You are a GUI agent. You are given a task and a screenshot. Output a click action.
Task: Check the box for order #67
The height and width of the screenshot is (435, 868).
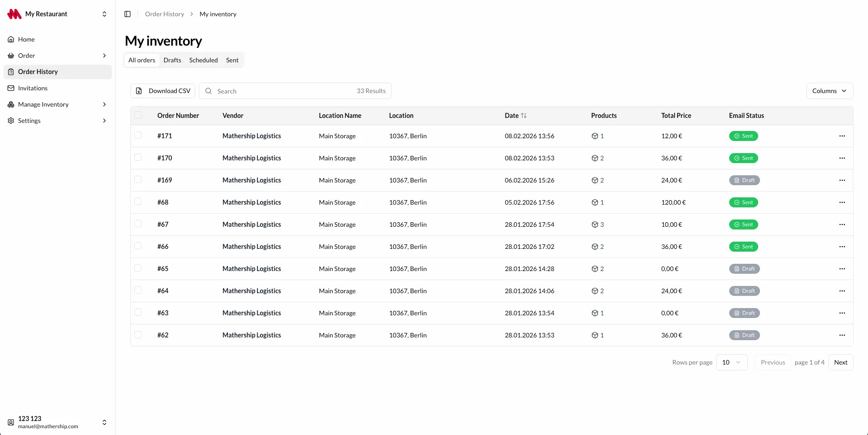point(138,224)
